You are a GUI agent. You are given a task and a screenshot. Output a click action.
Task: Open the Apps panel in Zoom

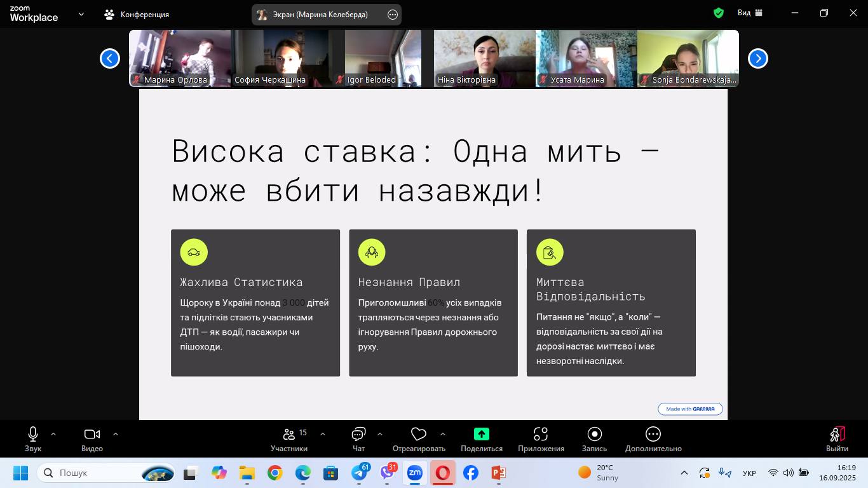(x=541, y=439)
